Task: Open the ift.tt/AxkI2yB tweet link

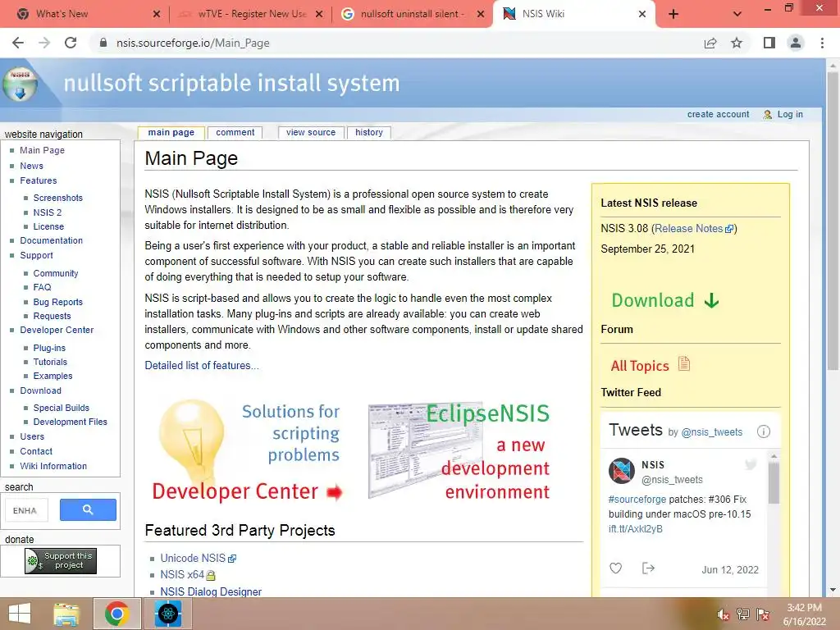Action: (636, 529)
